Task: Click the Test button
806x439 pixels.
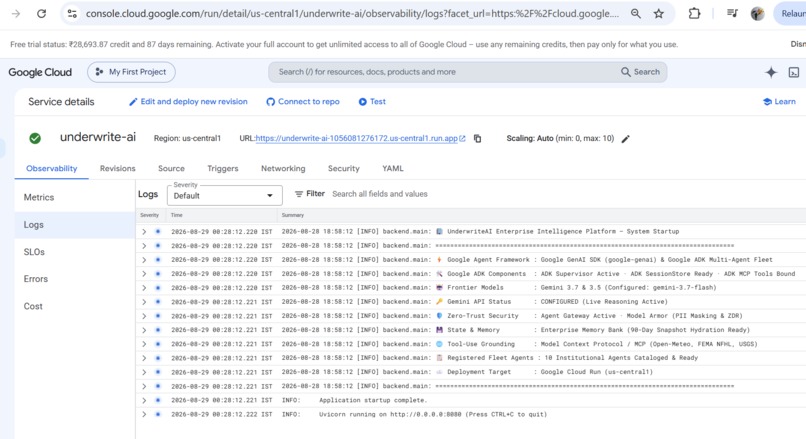Action: tap(372, 102)
